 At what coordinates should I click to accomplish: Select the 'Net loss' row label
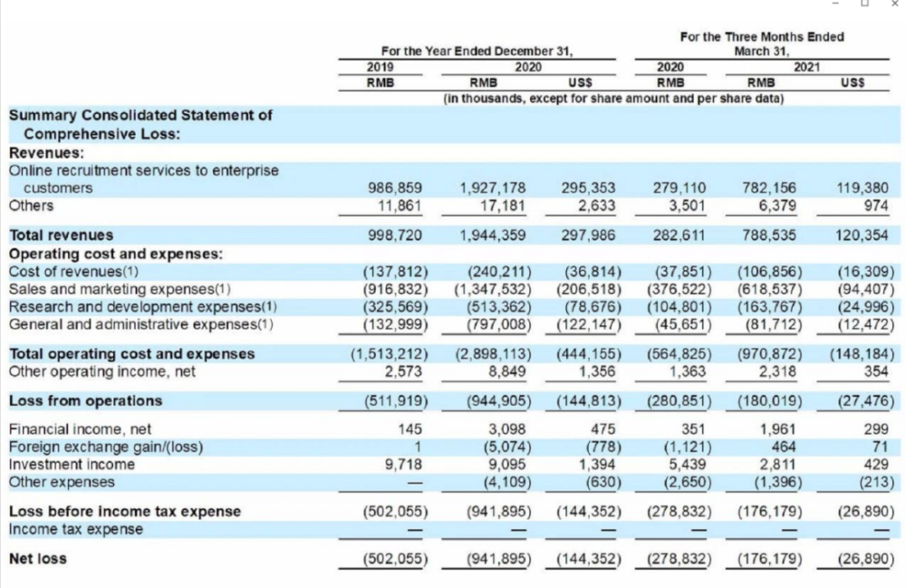[37, 558]
